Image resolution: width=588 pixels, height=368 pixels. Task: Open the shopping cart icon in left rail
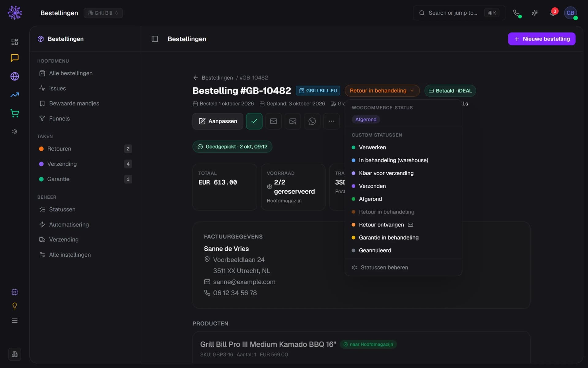pyautogui.click(x=15, y=113)
